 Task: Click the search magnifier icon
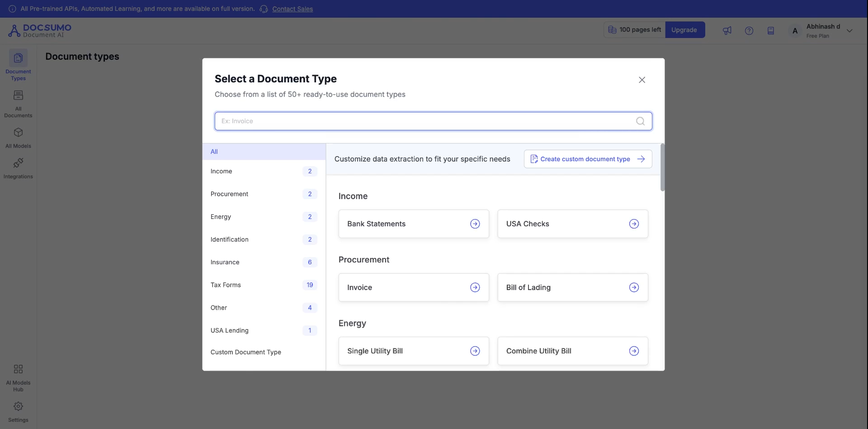click(x=640, y=121)
